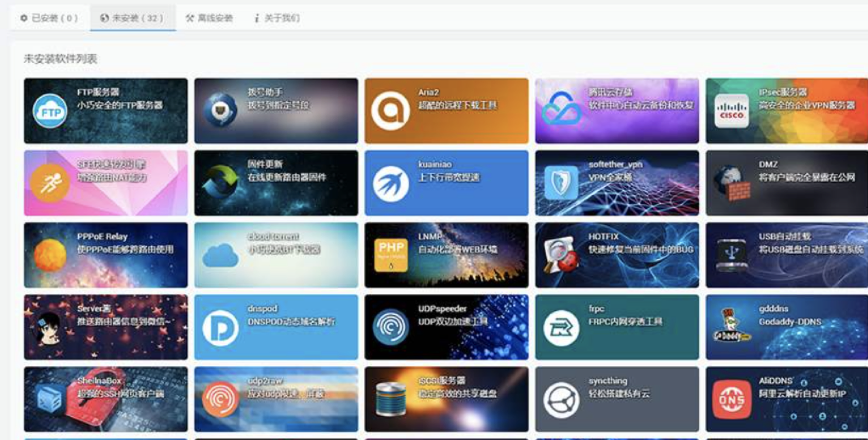Image resolution: width=868 pixels, height=440 pixels.
Task: Click the ShellinaBox terminal cube icon
Action: (50, 400)
